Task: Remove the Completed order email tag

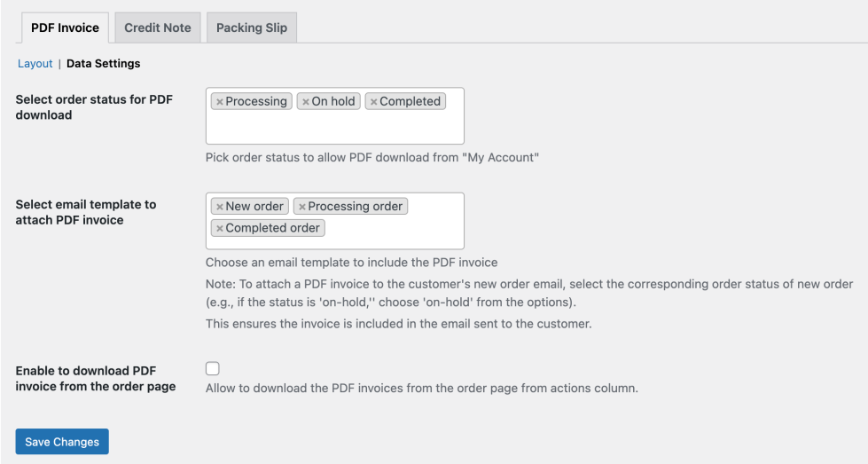Action: pyautogui.click(x=220, y=229)
